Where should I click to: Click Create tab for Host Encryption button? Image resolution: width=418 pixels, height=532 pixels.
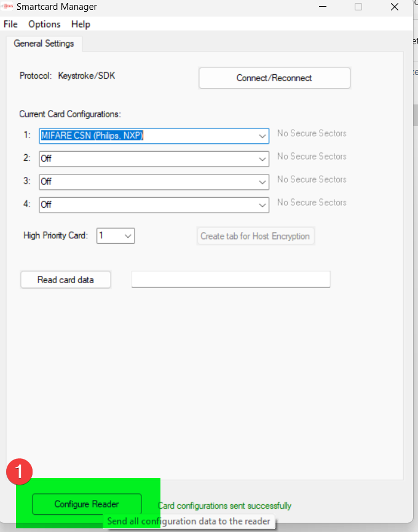255,236
